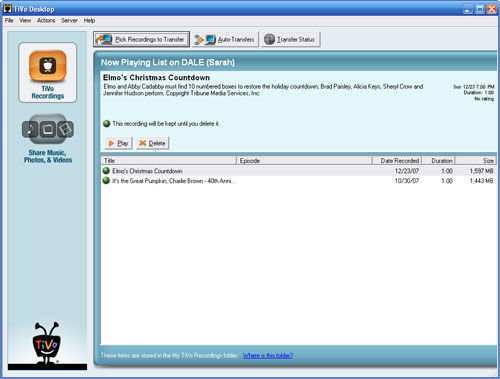Sort list by Episode column header
This screenshot has width=500, height=379.
tap(304, 161)
